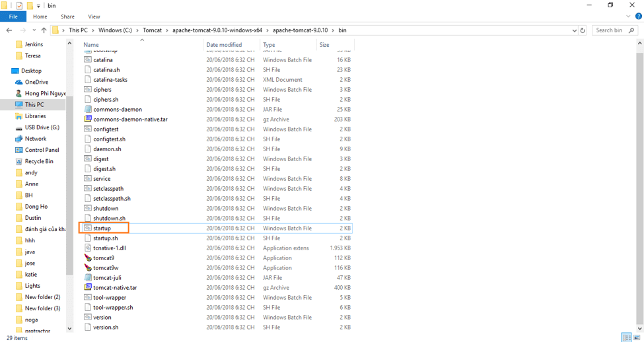Go up one folder level
Screen dimensions: 644x342
44,30
